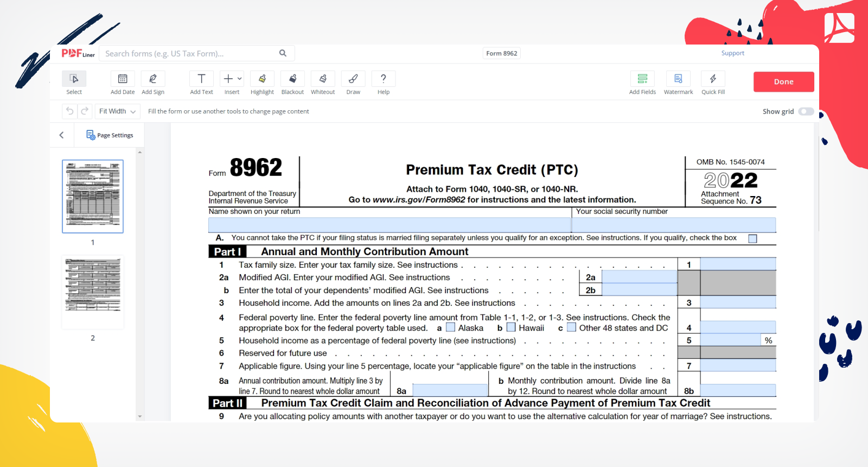
Task: Activate the Whiteout tool
Action: pyautogui.click(x=323, y=79)
